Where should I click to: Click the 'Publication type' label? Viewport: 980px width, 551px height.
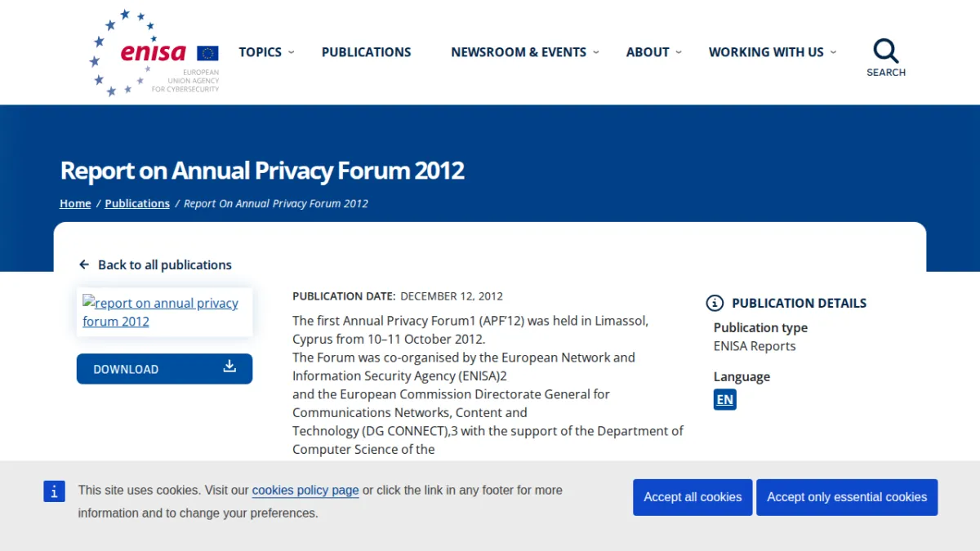760,327
